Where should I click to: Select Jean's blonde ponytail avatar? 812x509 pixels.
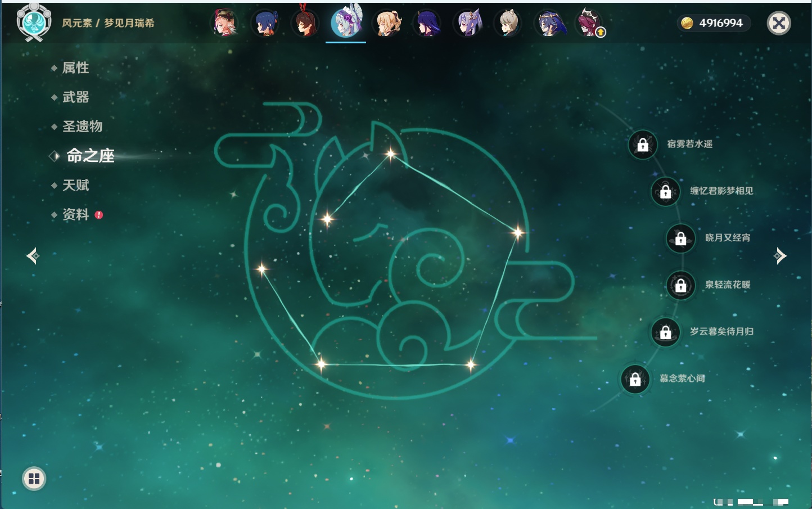point(387,23)
